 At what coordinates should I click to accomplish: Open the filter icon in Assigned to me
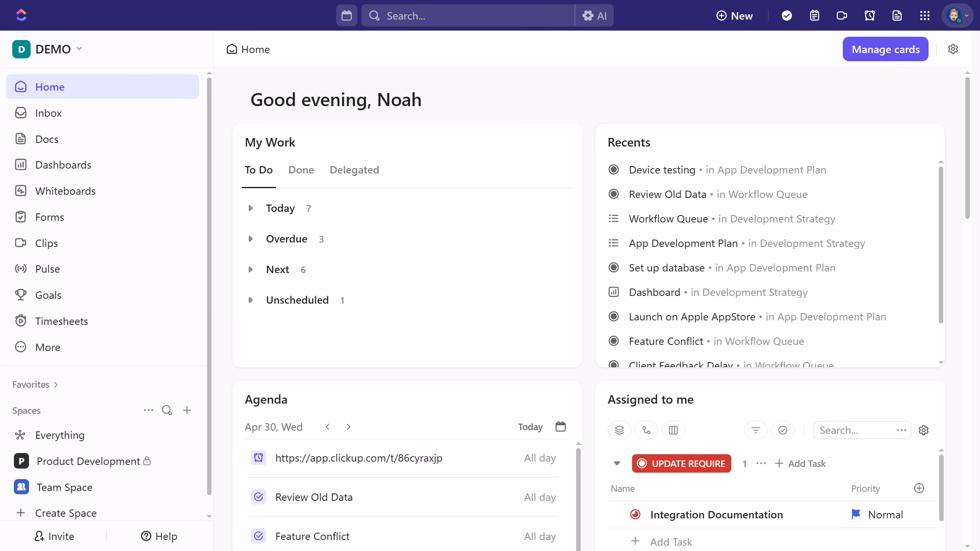coord(756,430)
